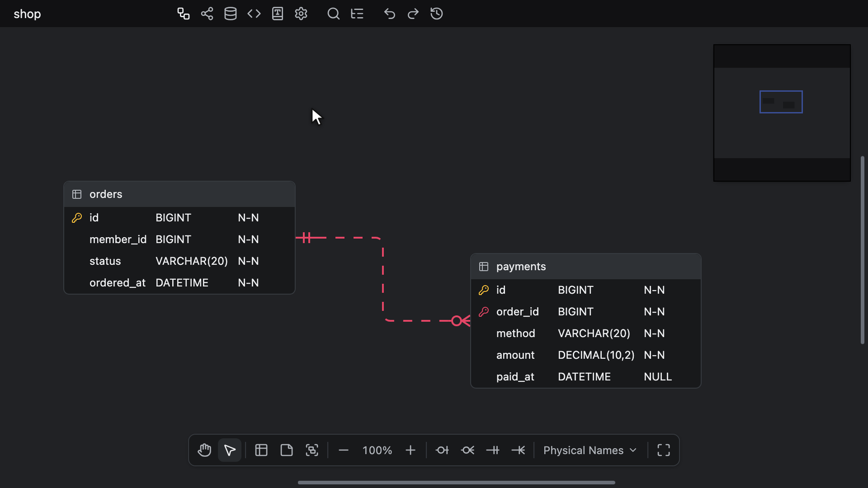
Task: Zoom out with the minus button
Action: 344,450
